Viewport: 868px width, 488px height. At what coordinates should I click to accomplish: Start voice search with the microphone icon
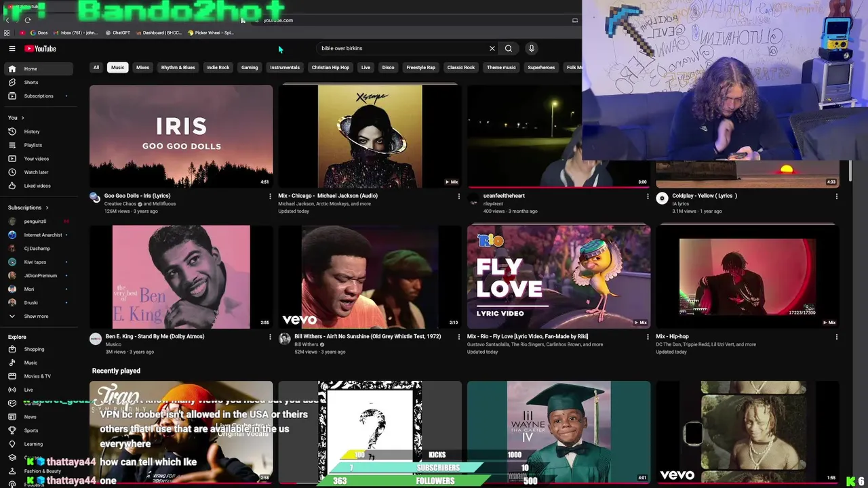click(532, 48)
